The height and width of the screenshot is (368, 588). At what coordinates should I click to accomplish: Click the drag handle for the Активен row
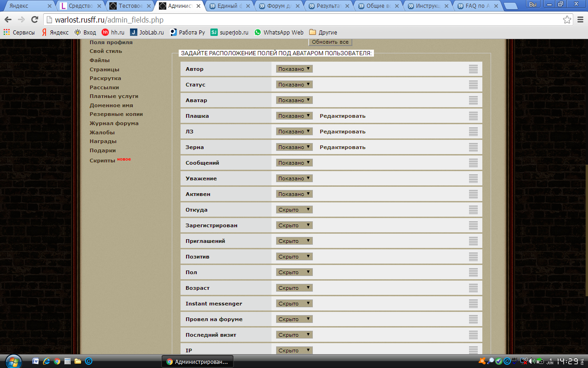(x=473, y=194)
